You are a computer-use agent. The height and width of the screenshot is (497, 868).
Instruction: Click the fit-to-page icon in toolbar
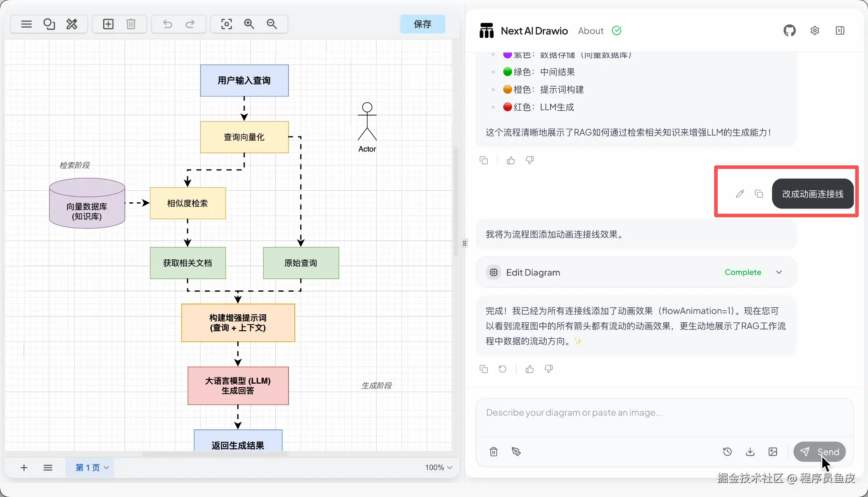(x=226, y=24)
